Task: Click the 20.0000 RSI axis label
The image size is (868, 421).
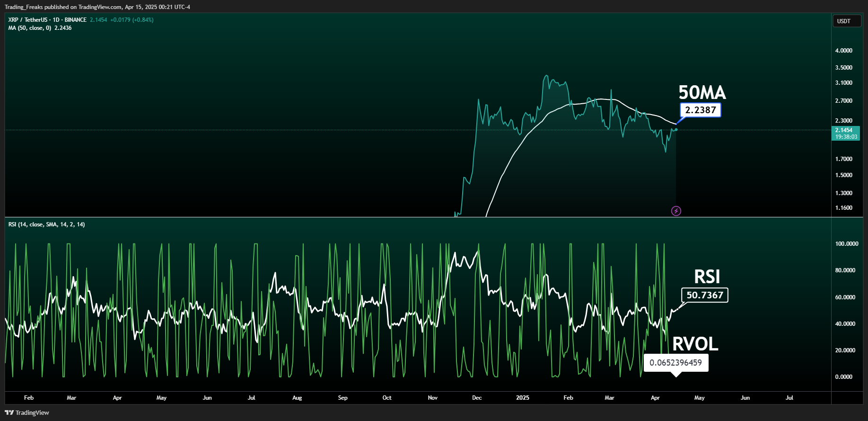Action: pyautogui.click(x=845, y=350)
